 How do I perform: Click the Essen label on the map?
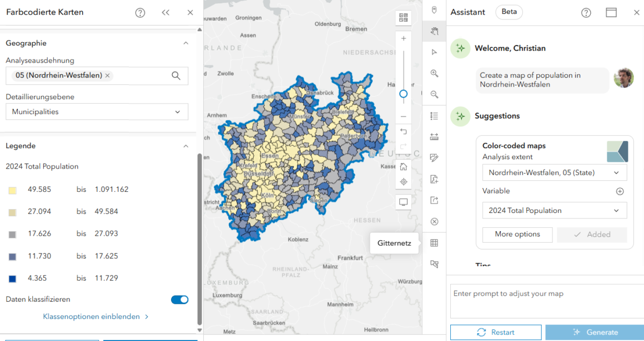pos(270,156)
